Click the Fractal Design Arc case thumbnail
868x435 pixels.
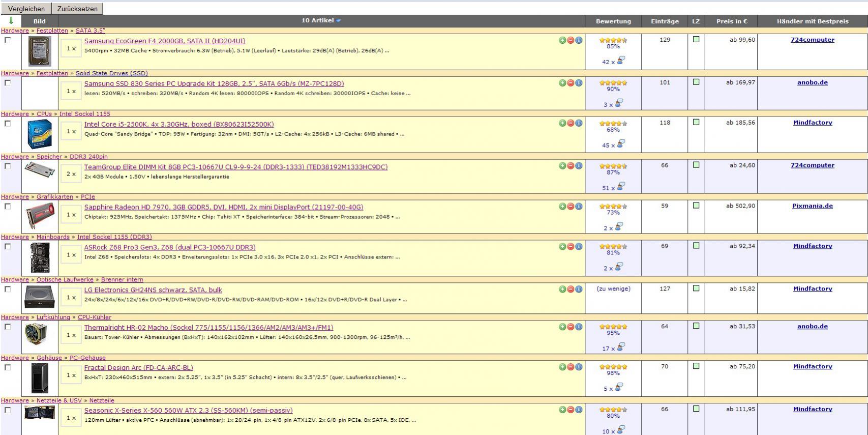(x=40, y=378)
